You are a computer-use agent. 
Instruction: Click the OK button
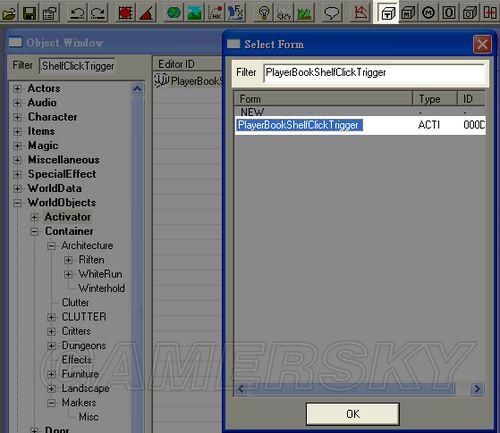click(353, 414)
